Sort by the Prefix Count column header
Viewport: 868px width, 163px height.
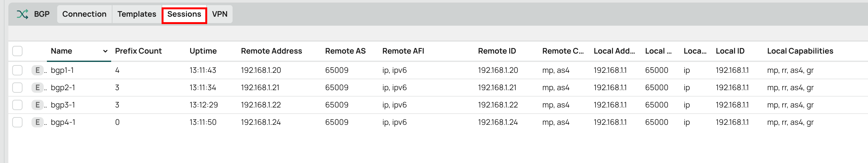pos(138,51)
